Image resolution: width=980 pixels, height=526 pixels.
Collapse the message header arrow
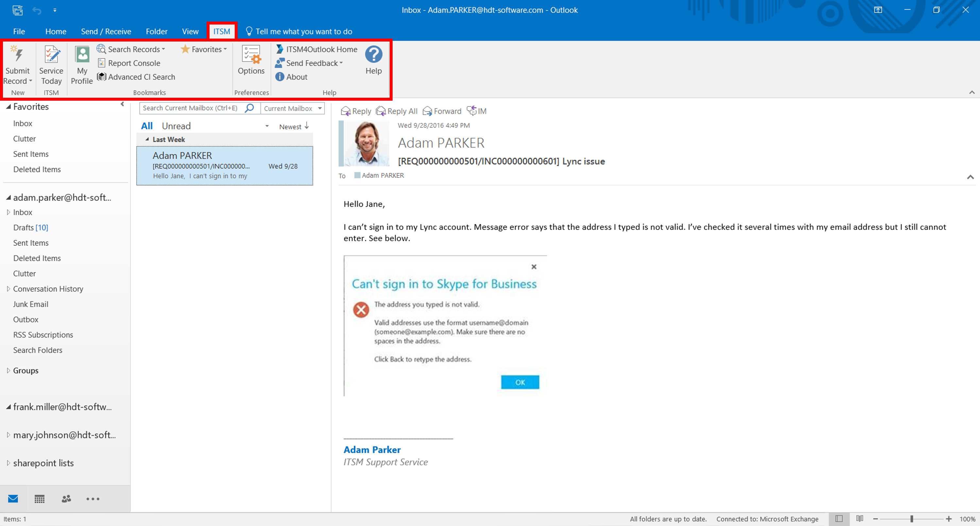971,177
